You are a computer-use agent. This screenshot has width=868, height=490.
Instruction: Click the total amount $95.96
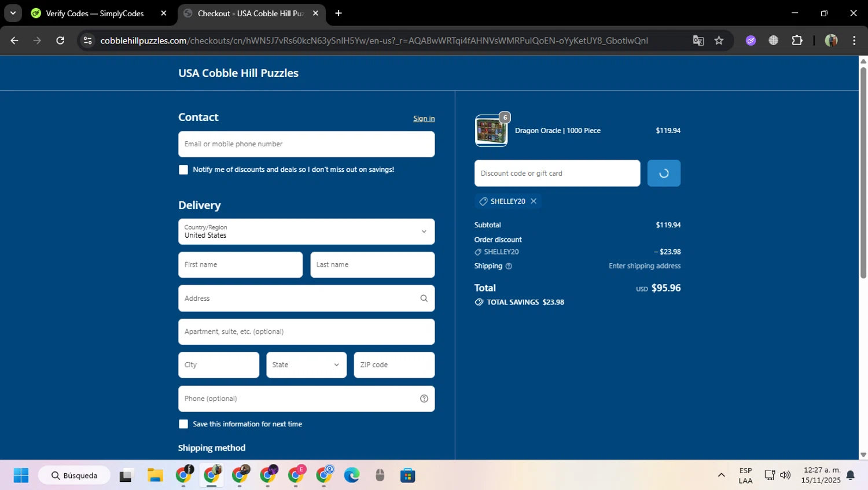click(666, 288)
